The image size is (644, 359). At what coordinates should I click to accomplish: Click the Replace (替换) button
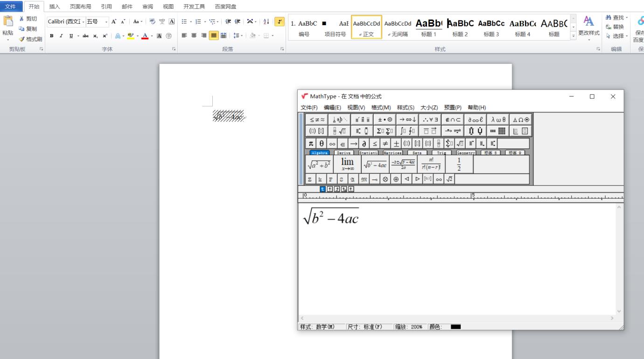[x=615, y=27]
